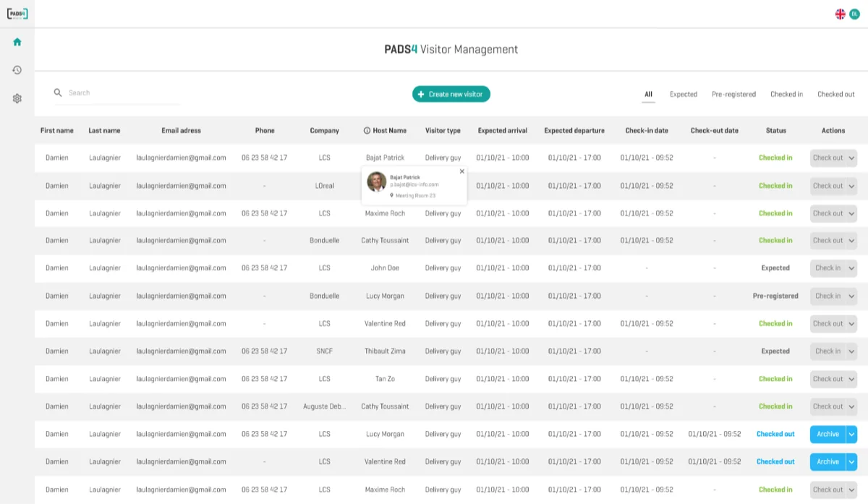This screenshot has height=504, width=868.
Task: Click the LOreal company cell
Action: click(325, 186)
